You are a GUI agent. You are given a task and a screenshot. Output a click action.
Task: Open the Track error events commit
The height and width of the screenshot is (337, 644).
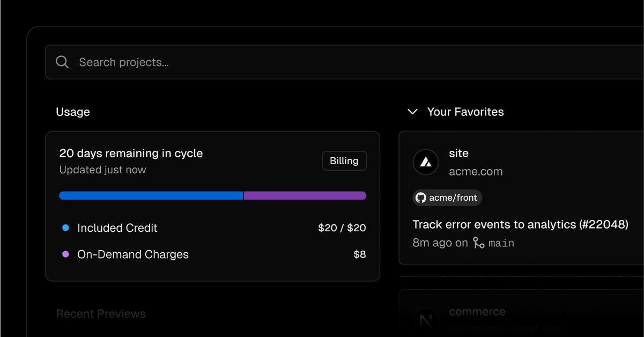[520, 224]
